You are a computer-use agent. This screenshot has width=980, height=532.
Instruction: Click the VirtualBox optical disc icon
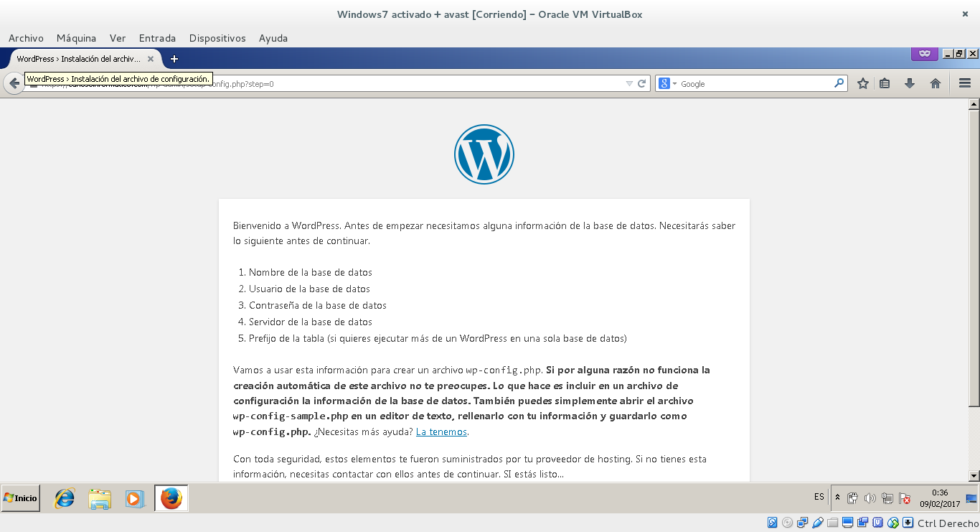pos(788,523)
